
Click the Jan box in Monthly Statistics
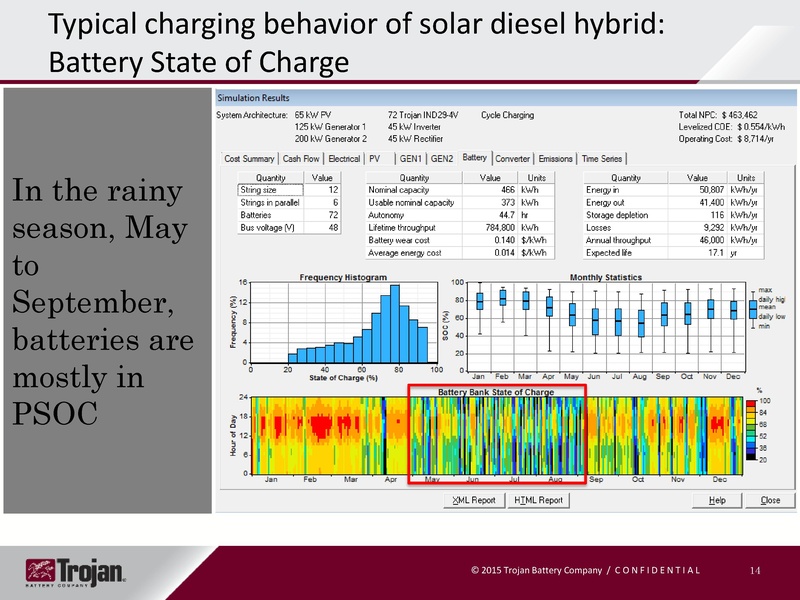480,301
